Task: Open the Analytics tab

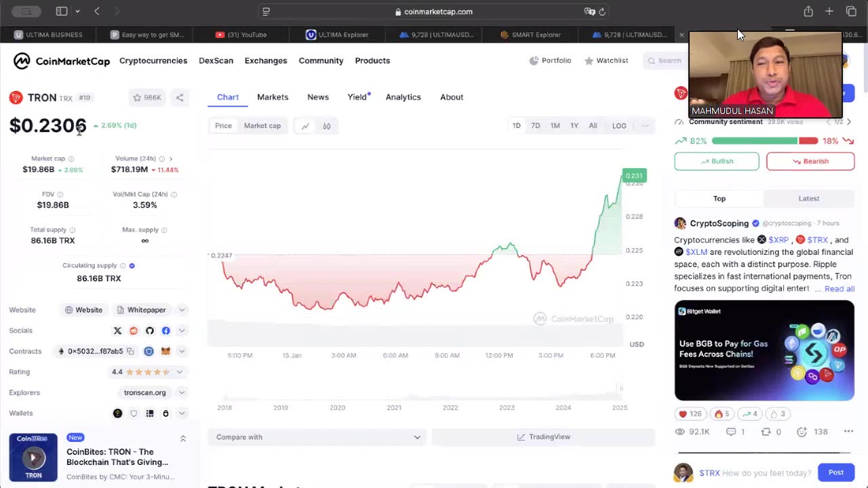Action: 403,98
